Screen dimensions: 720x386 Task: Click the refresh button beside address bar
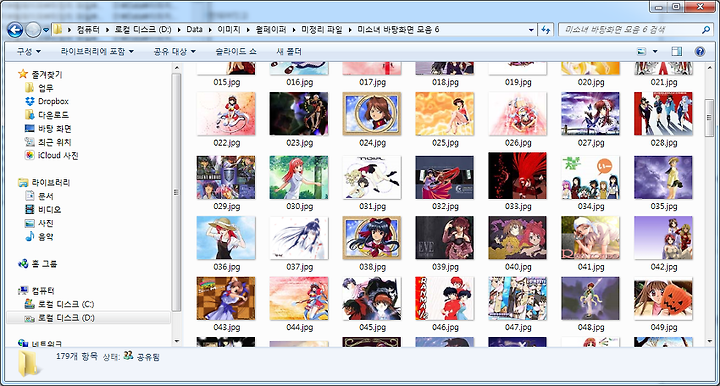[545, 30]
